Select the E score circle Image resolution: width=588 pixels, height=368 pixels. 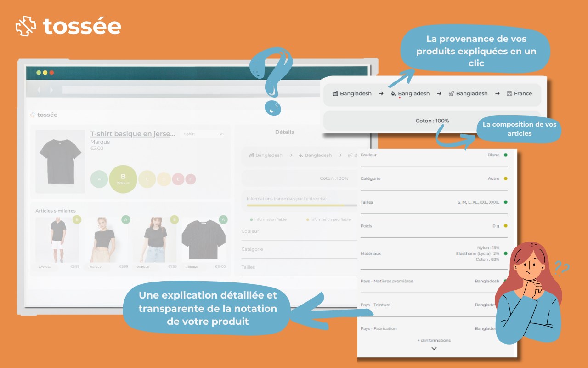click(178, 179)
